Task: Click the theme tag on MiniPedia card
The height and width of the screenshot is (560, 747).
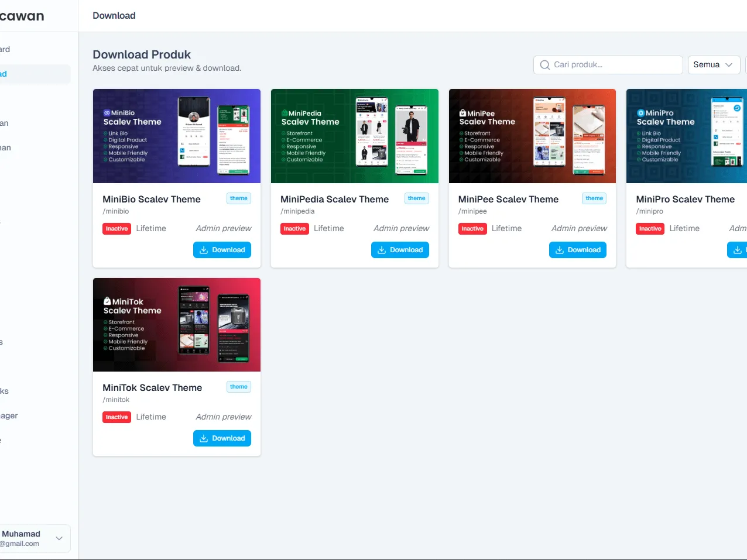Action: (417, 198)
